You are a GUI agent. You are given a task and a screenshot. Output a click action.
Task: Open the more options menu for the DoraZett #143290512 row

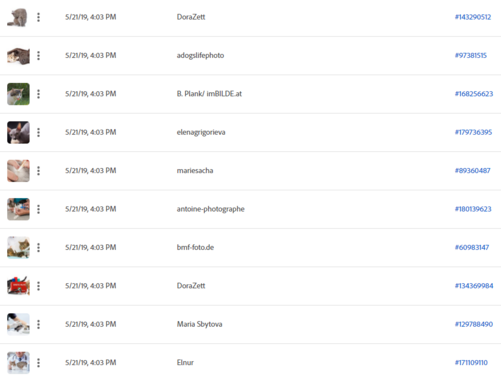pyautogui.click(x=39, y=17)
